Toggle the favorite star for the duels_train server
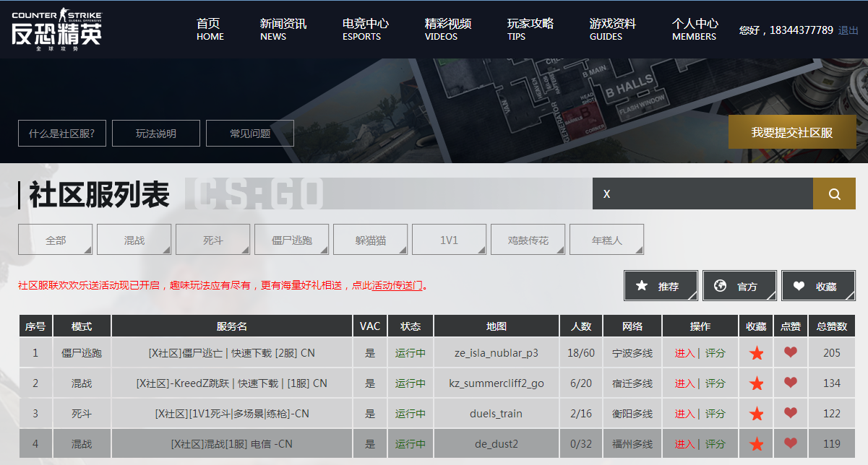868x465 pixels. (756, 414)
